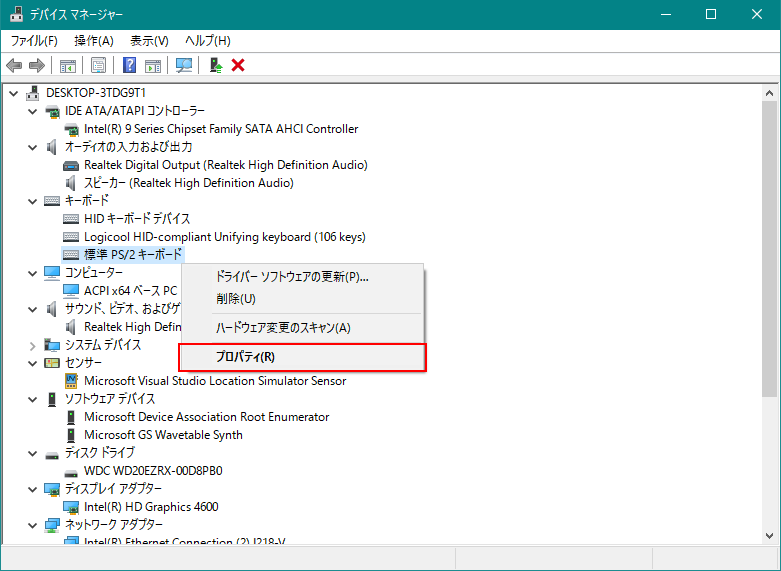Viewport: 781px width, 571px height.
Task: Click the scrollbar up arrow
Action: 769,93
